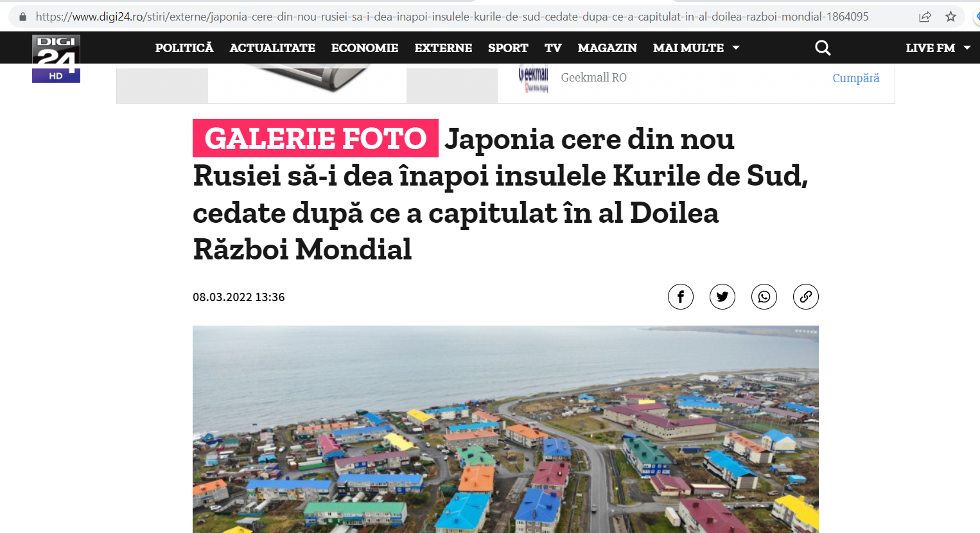Share article on Facebook
Screen dimensions: 980x533
pyautogui.click(x=680, y=297)
